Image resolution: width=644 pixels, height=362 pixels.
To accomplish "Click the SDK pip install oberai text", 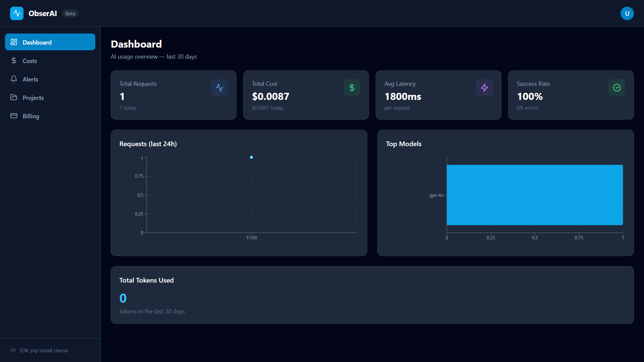I will (43, 351).
